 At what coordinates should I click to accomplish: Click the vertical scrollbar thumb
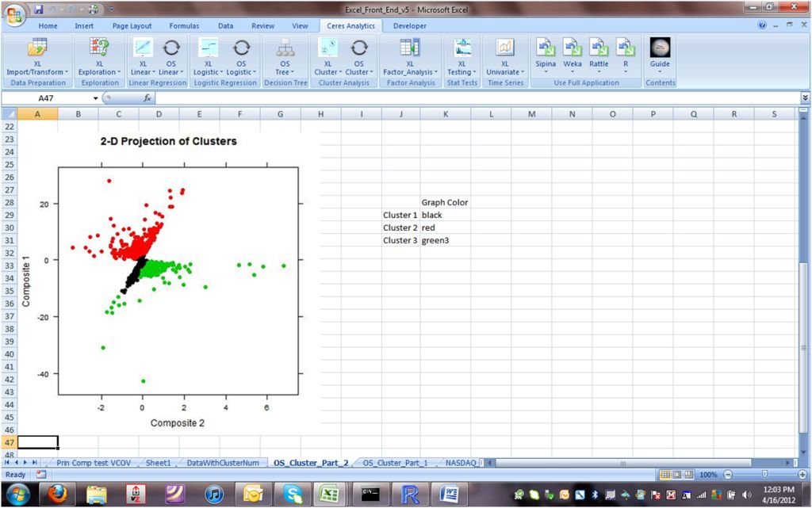click(804, 347)
